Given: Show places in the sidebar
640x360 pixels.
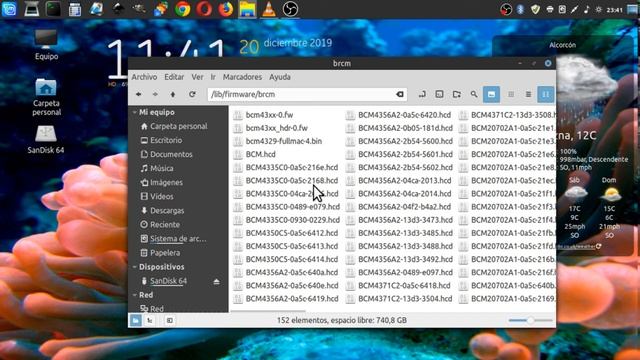Looking at the screenshot, I should tap(136, 320).
